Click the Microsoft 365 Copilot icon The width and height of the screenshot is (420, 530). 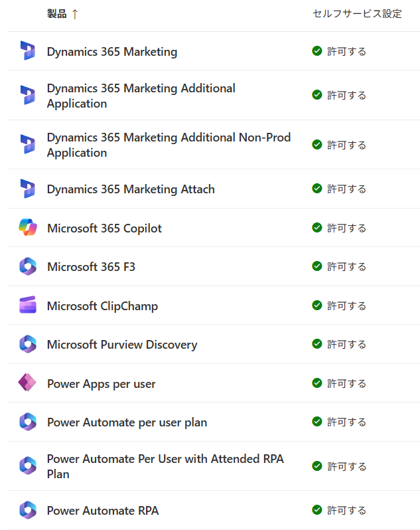point(28,228)
